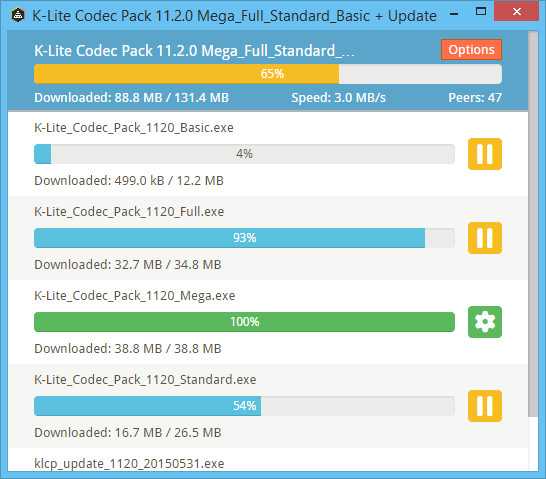
Task: Click the torrent title in the header
Action: pyautogui.click(x=194, y=51)
